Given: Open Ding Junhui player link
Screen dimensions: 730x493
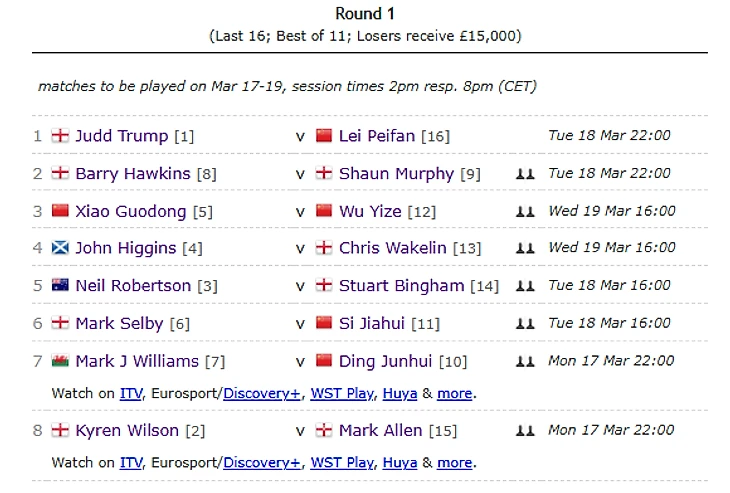Looking at the screenshot, I should click(385, 361).
